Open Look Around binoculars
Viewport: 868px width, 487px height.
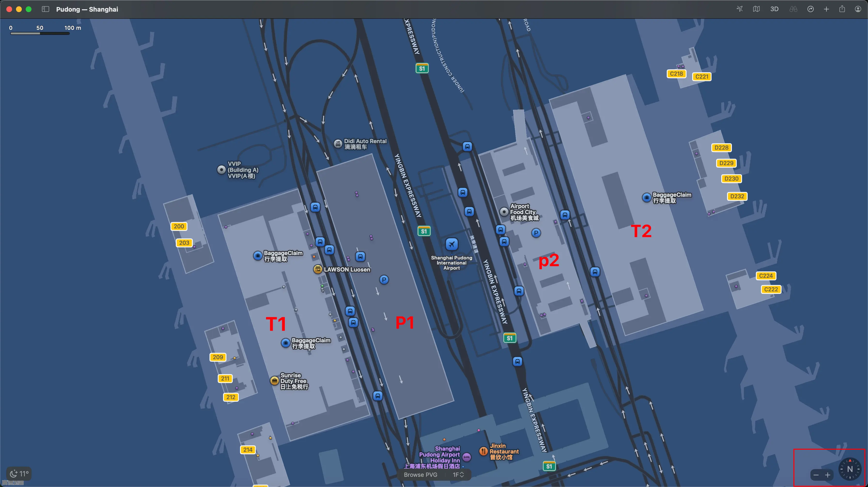pyautogui.click(x=793, y=9)
